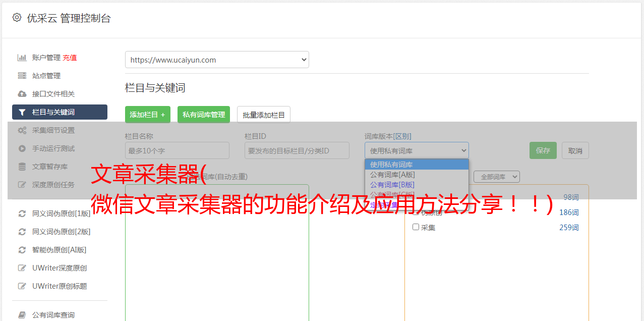Click the 栏目与关键词 page heading
This screenshot has height=321, width=644.
pos(155,88)
